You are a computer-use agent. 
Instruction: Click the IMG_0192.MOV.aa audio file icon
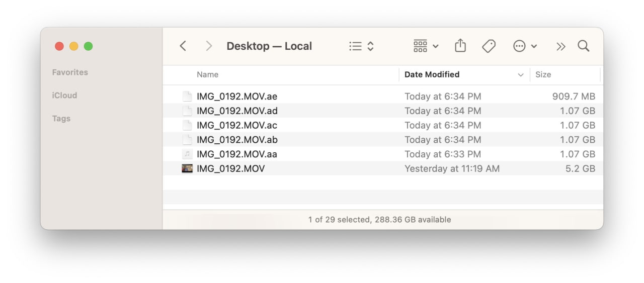click(187, 154)
